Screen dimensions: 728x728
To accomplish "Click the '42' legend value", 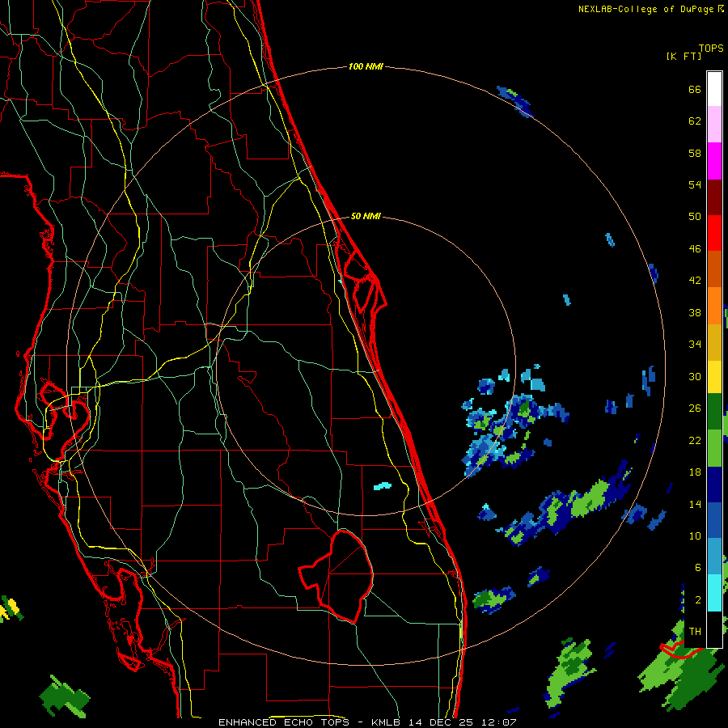I will [695, 281].
